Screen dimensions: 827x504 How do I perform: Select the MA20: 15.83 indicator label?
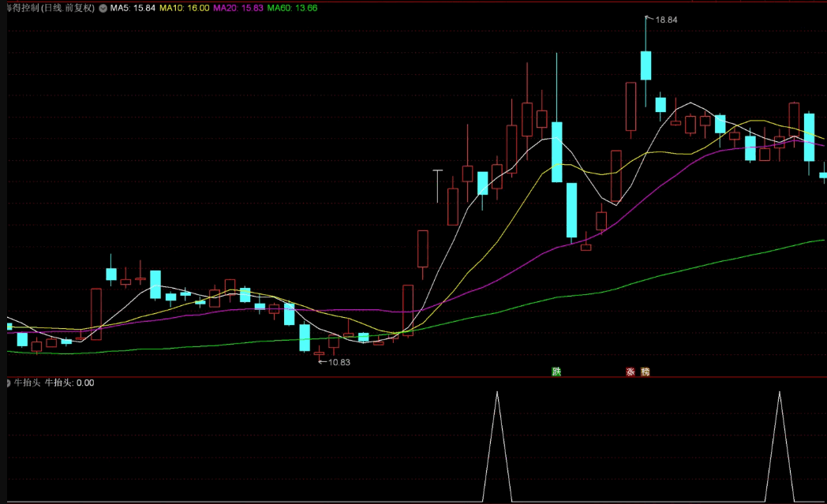(x=238, y=8)
